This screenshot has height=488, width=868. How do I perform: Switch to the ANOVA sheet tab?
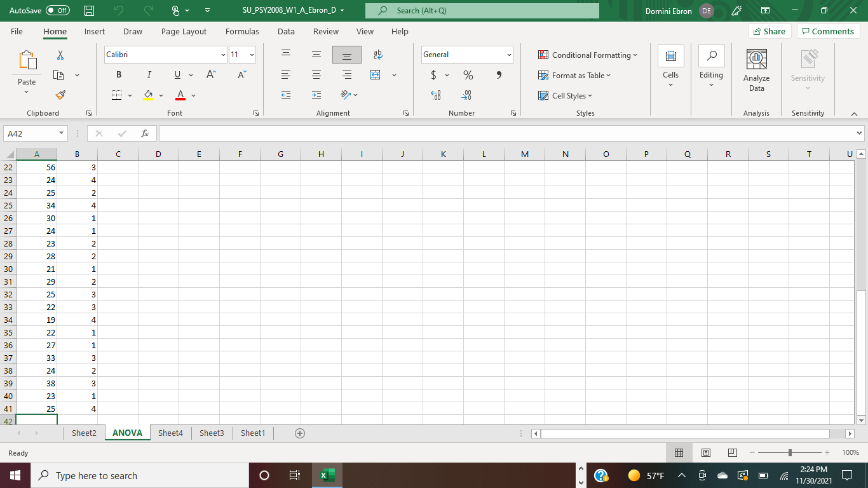pyautogui.click(x=127, y=433)
